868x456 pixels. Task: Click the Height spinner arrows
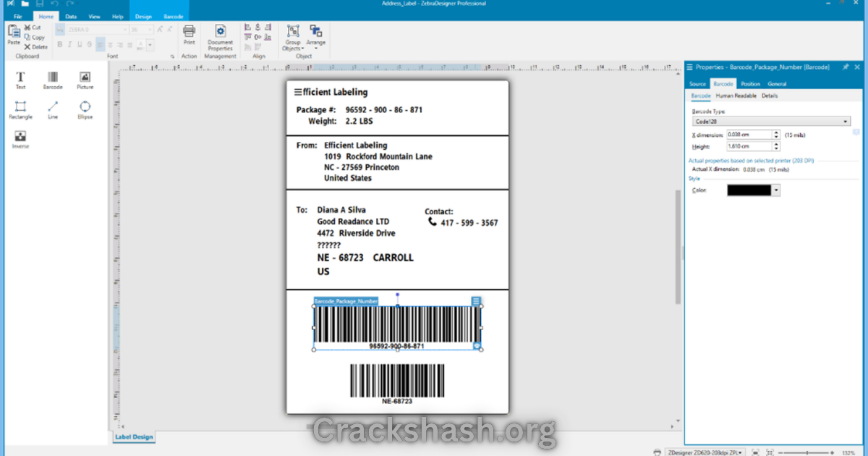click(776, 146)
